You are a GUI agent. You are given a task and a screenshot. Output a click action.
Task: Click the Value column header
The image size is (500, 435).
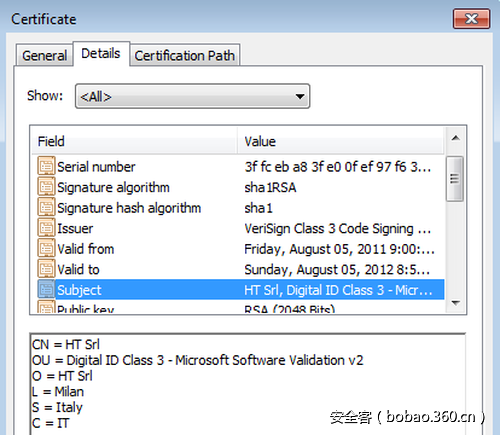click(x=341, y=141)
